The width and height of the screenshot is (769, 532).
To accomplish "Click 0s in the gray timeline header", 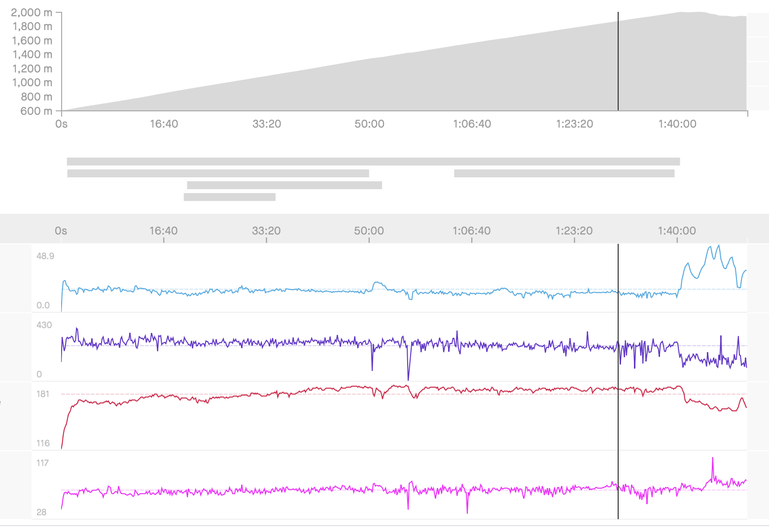I will (x=61, y=231).
